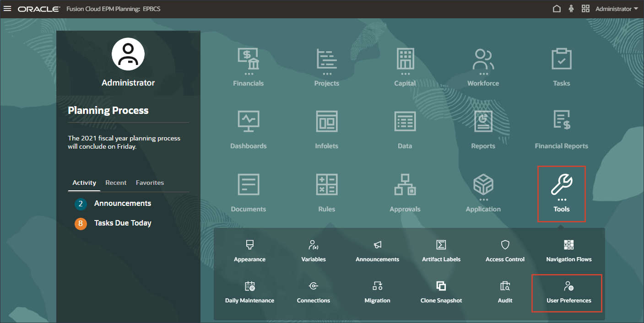Screen dimensions: 644x323
Task: Click the Administrator profile avatar
Action: (128, 54)
